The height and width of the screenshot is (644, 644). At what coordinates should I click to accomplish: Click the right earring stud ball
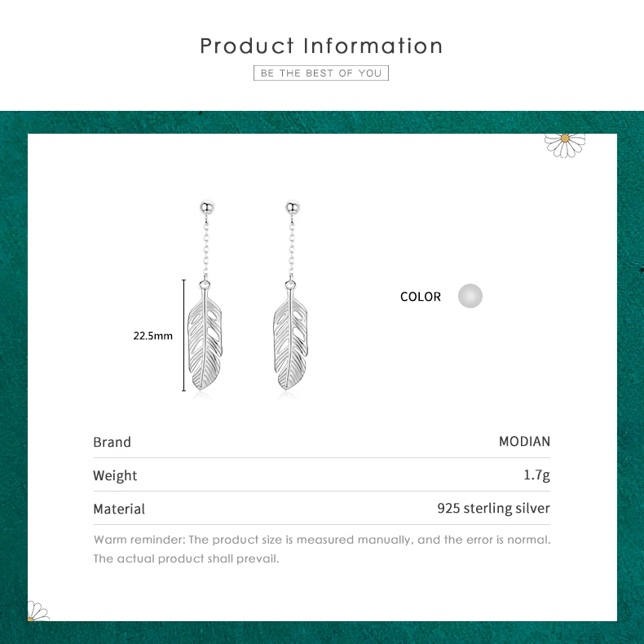293,207
